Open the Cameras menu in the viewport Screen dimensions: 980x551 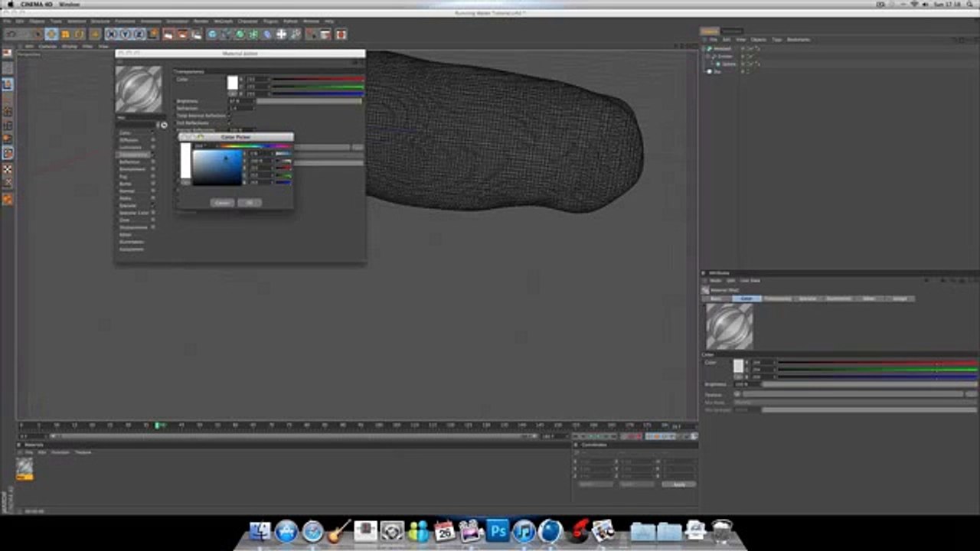pos(47,46)
